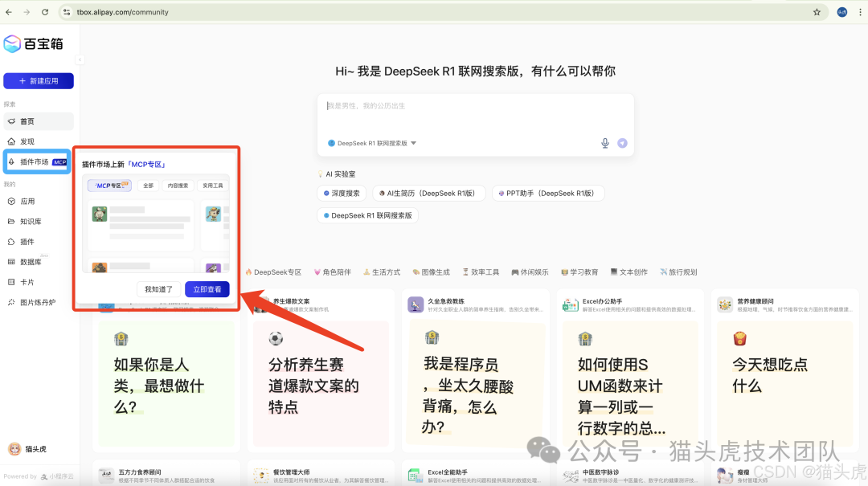Image resolution: width=868 pixels, height=486 pixels.
Task: Switch to the 学习教育 category tab
Action: 579,272
